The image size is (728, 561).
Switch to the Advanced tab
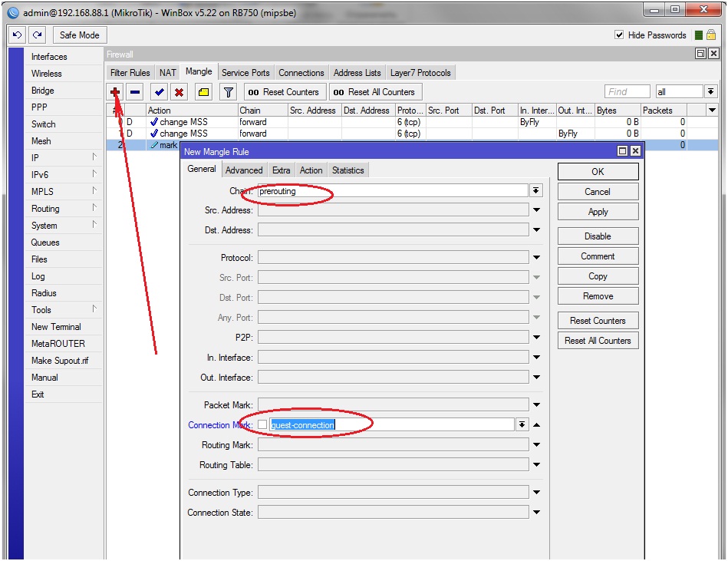[244, 170]
